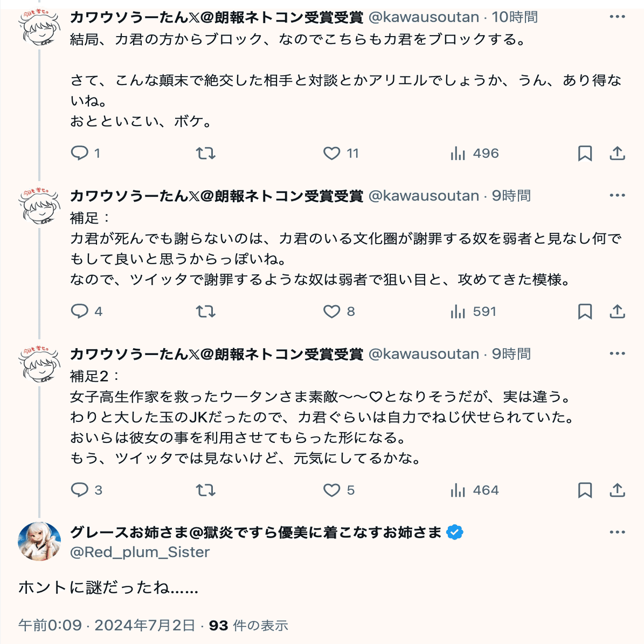Image resolution: width=644 pixels, height=644 pixels.
Task: Open the @kawausoutan handle on 10時間 tweet
Action: click(424, 17)
